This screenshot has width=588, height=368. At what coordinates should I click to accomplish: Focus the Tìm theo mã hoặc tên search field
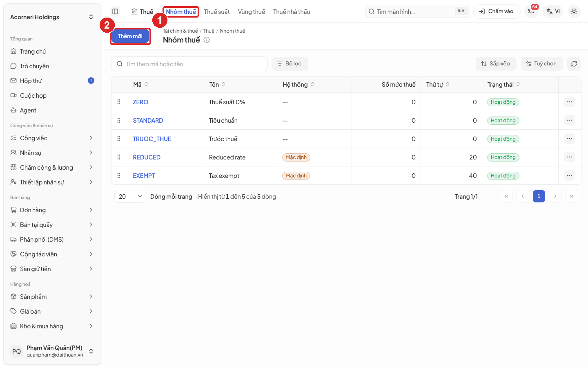click(189, 64)
